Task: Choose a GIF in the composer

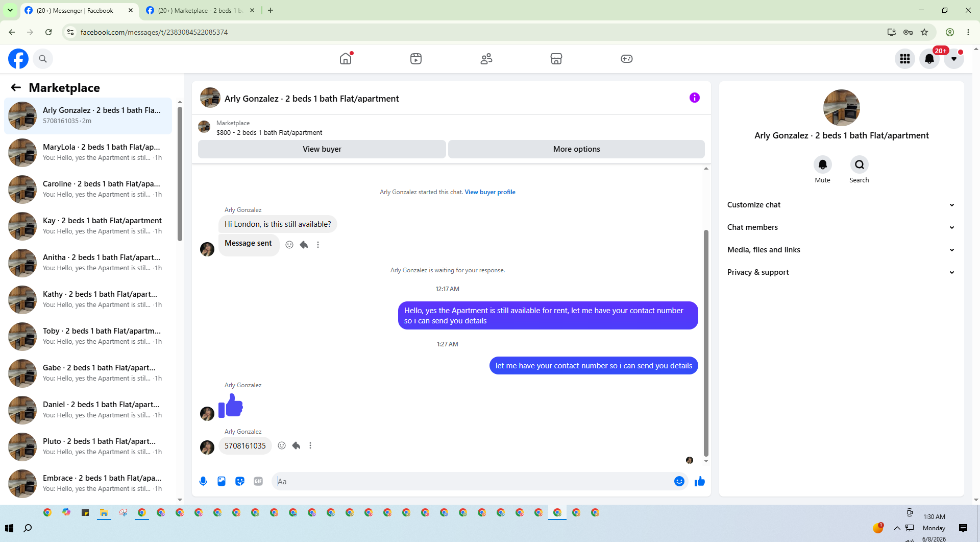Action: (x=258, y=481)
